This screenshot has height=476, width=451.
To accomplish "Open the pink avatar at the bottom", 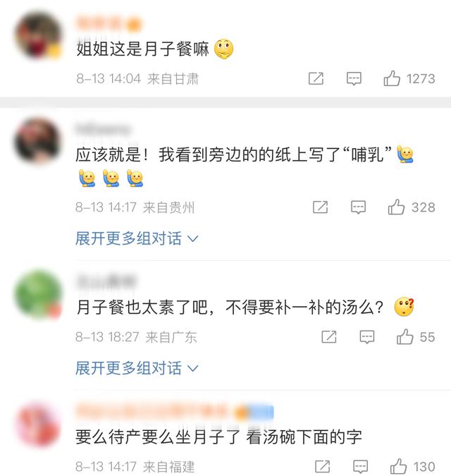I will (39, 425).
